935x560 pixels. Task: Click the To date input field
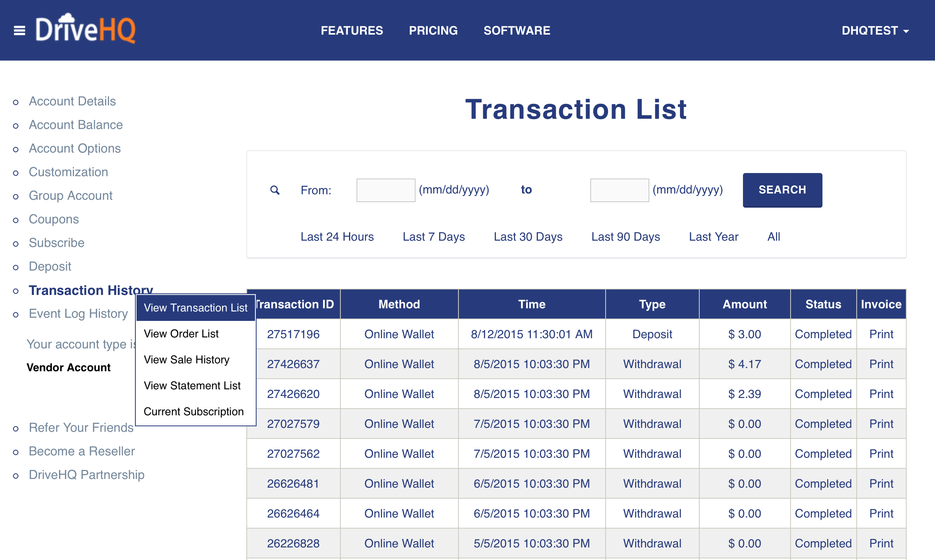(x=619, y=190)
